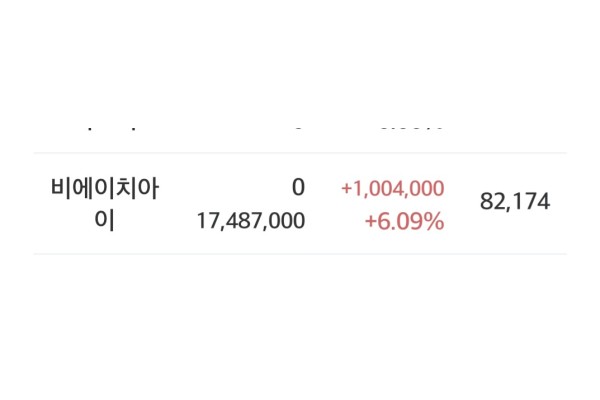Open the 비에이치아이 stock row

pyautogui.click(x=300, y=203)
